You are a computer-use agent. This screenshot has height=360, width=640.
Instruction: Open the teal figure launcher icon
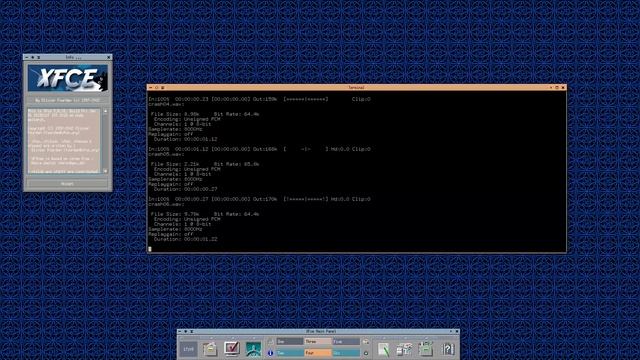[253, 349]
